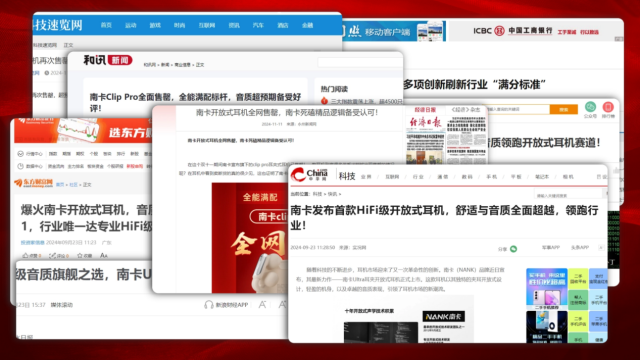
Task: Click the 和讯 新闻 logo
Action: tap(108, 60)
